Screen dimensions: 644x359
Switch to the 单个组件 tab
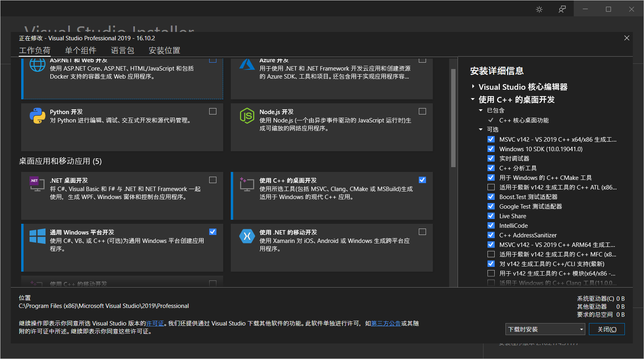click(81, 50)
